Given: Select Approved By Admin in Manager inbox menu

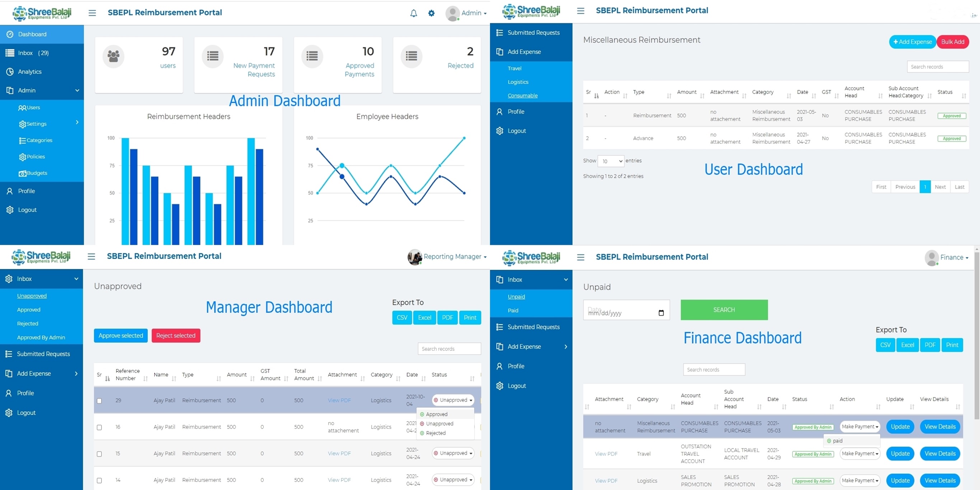Looking at the screenshot, I should 41,338.
